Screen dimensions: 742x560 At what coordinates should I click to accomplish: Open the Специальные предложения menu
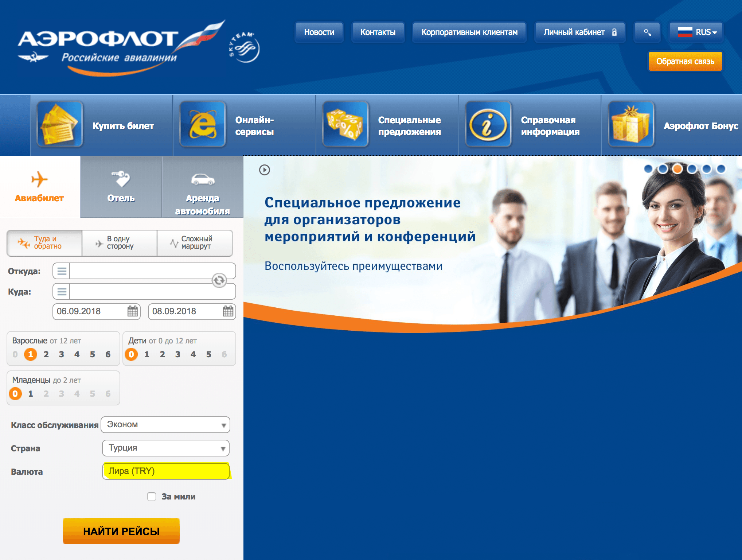point(387,125)
